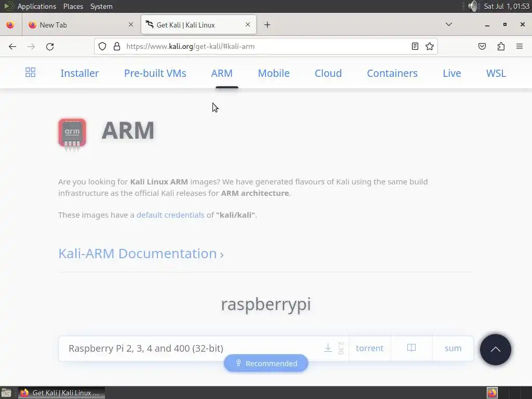The width and height of the screenshot is (532, 399).
Task: Open the Pocket save icon
Action: tap(482, 46)
